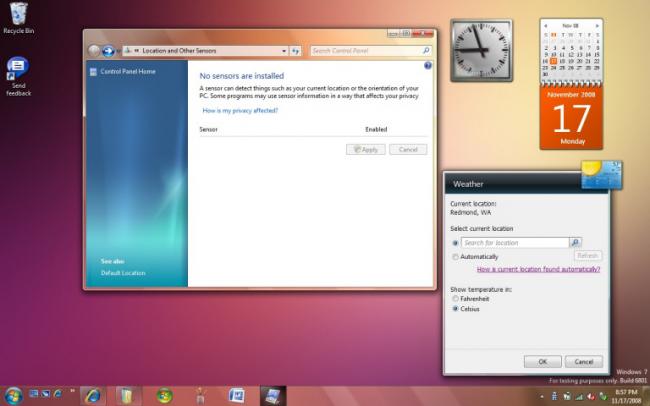Open Windows Explorer folder icon on taskbar
The width and height of the screenshot is (650, 406).
(x=126, y=396)
